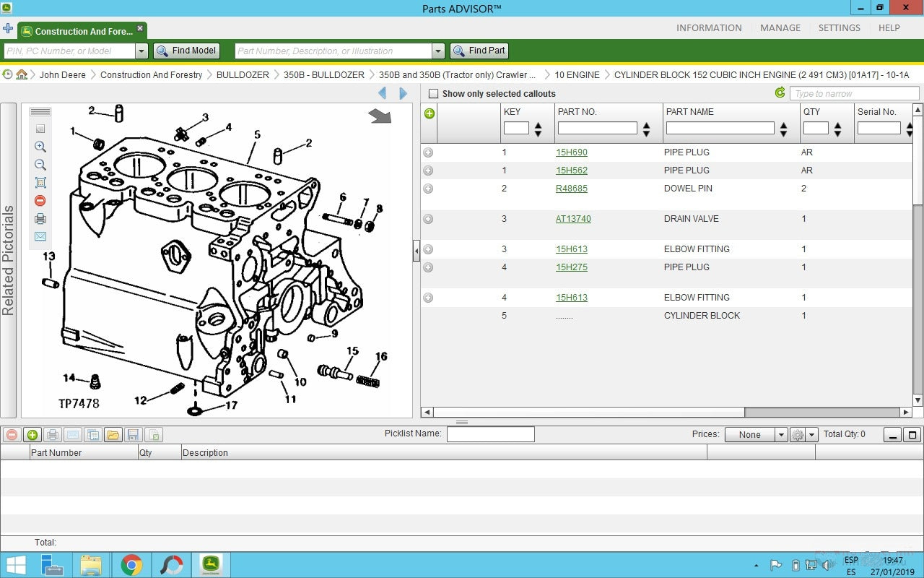Open the history clock icon in breadcrumb

[x=7, y=74]
